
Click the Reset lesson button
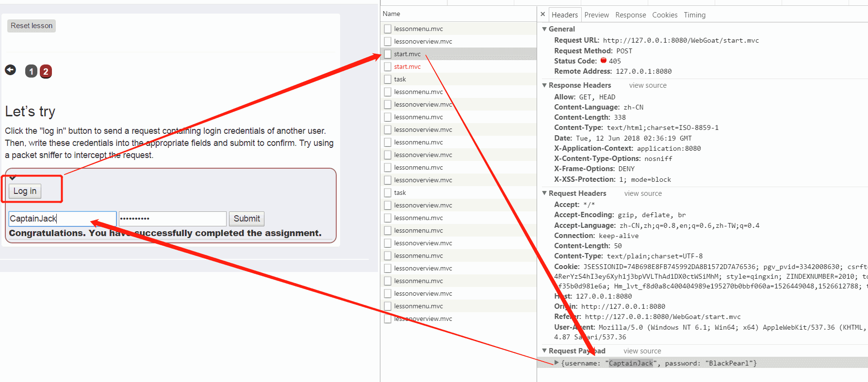32,26
